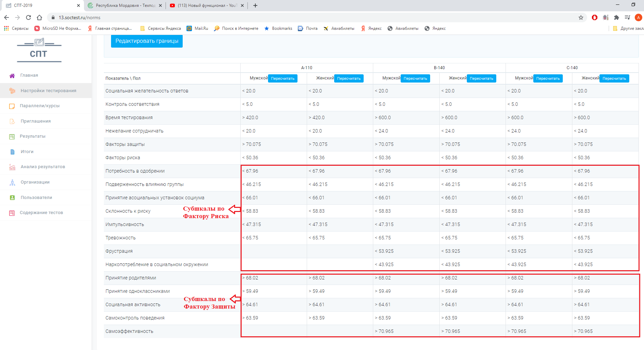Recalculate B-140 Женский column
Image resolution: width=644 pixels, height=350 pixels.
click(x=482, y=78)
